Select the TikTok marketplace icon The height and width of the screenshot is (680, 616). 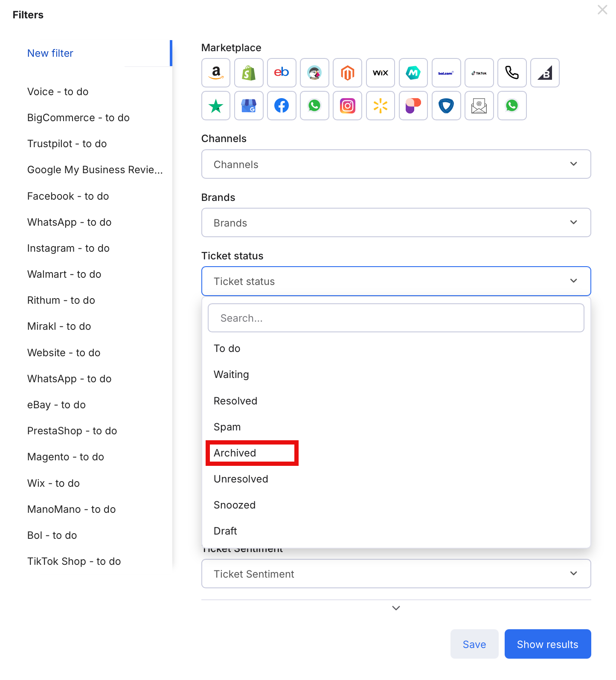tap(479, 73)
